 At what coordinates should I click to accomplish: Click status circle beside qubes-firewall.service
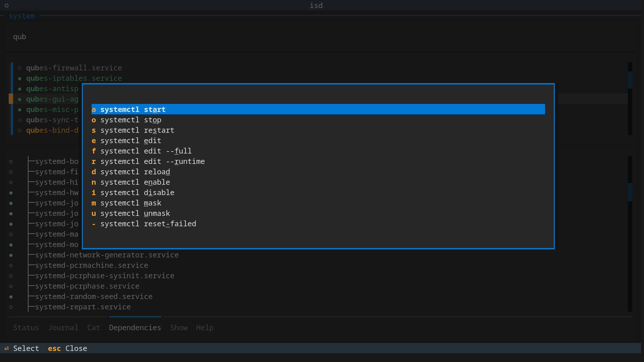[x=19, y=68]
